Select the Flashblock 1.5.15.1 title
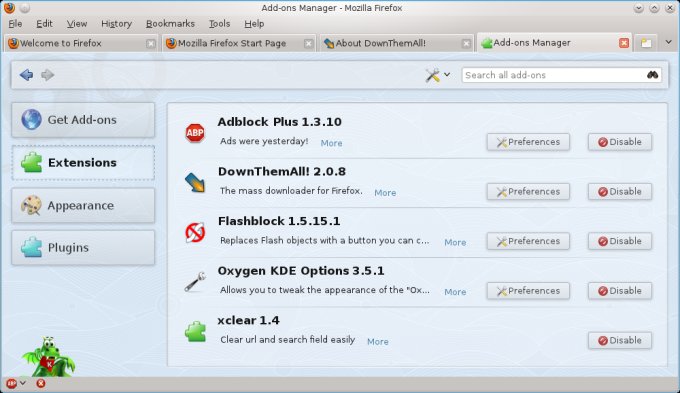Screen dimensions: 680x393 coord(279,221)
